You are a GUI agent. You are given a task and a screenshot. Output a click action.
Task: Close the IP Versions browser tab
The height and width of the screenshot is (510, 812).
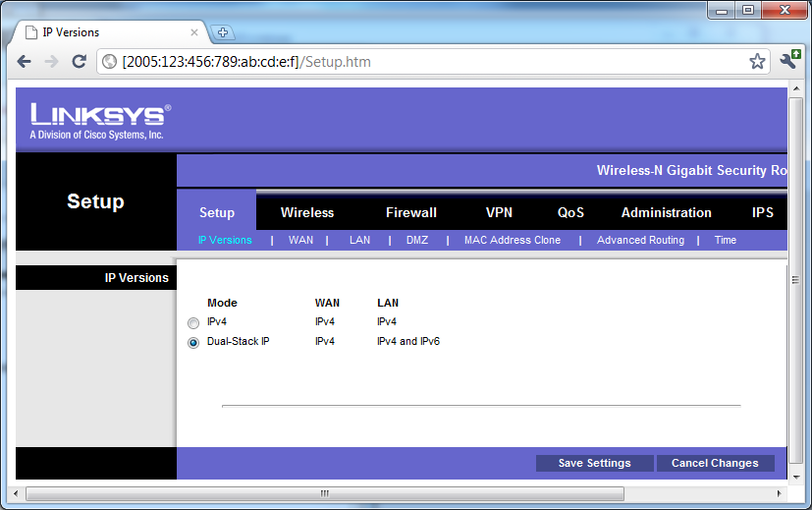(x=194, y=32)
